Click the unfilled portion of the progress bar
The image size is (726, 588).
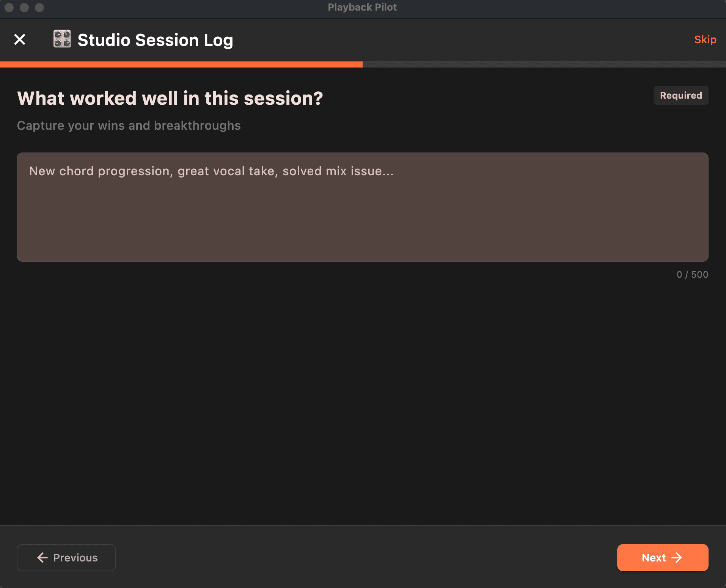(x=542, y=64)
